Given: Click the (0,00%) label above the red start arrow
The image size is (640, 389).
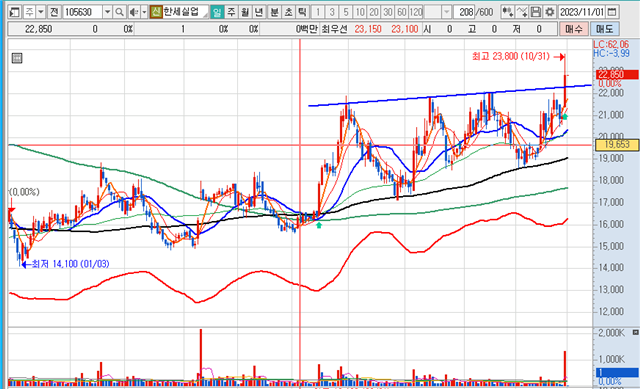Looking at the screenshot, I should [x=24, y=192].
